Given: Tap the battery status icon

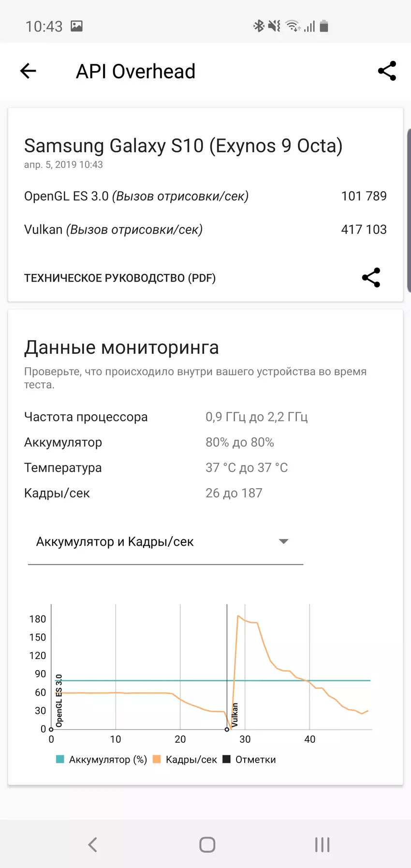Looking at the screenshot, I should pos(324,26).
